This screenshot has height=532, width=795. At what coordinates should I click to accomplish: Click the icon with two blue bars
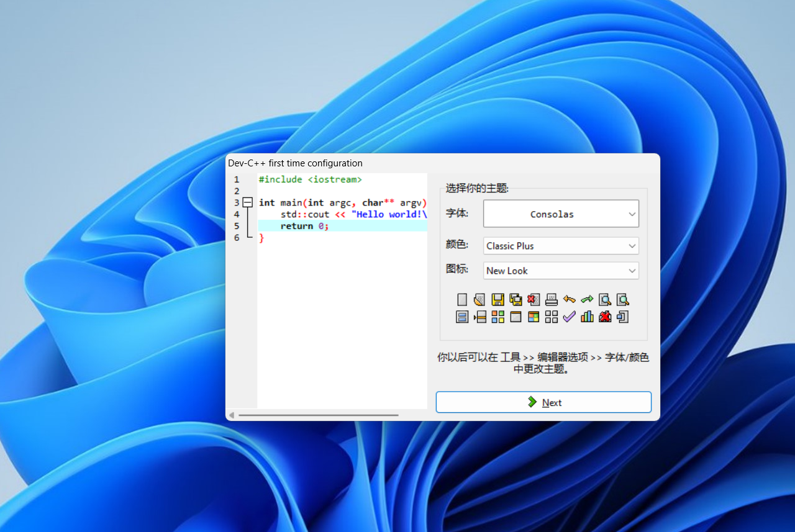[x=462, y=317]
